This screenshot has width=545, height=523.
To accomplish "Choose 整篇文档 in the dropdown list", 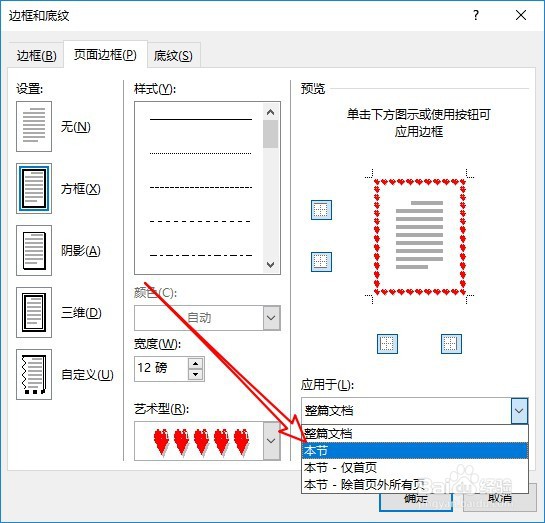I will coord(415,434).
